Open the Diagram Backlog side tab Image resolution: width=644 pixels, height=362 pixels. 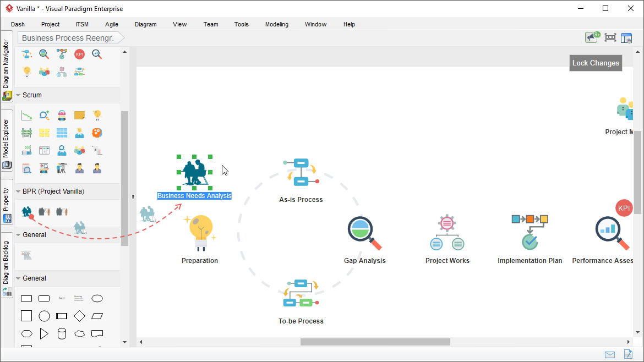[x=7, y=265]
